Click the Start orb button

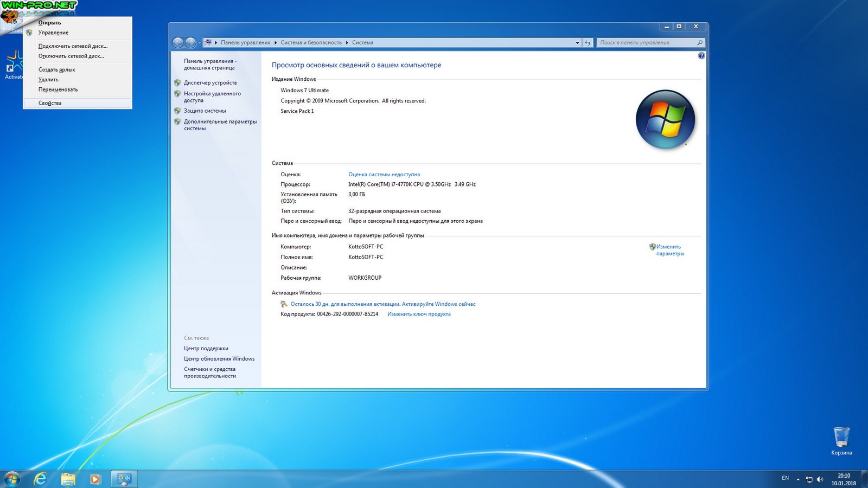point(12,479)
